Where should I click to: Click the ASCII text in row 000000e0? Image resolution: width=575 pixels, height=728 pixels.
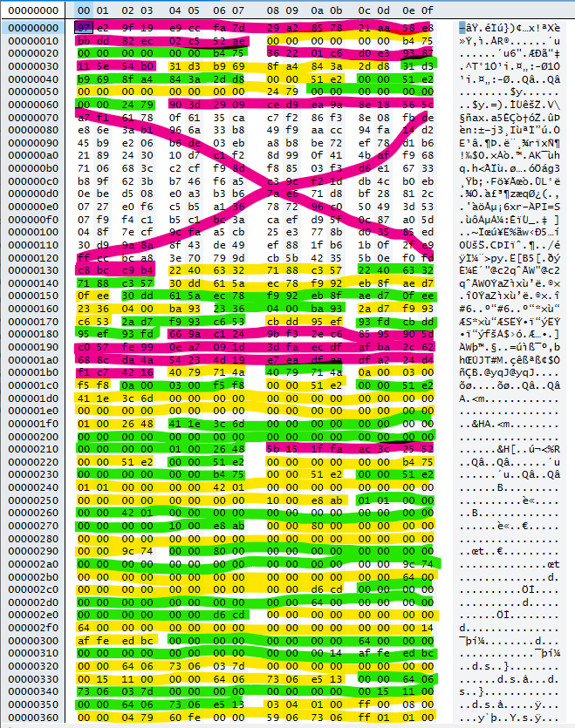pos(508,206)
